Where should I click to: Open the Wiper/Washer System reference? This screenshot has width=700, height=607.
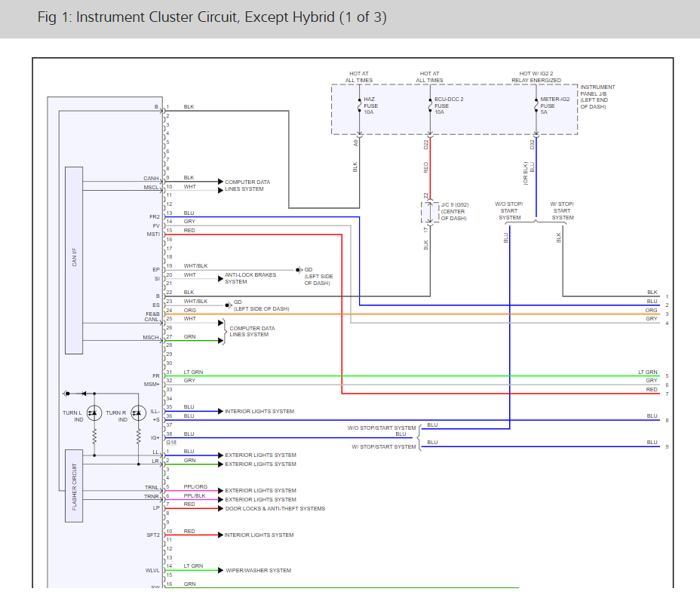(x=258, y=571)
